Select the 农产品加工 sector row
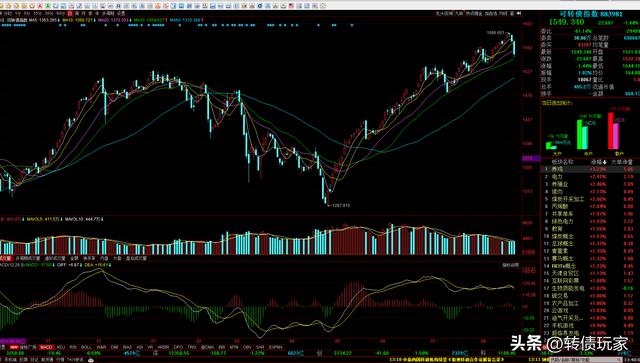The width and height of the screenshot is (640, 363). pos(590,303)
